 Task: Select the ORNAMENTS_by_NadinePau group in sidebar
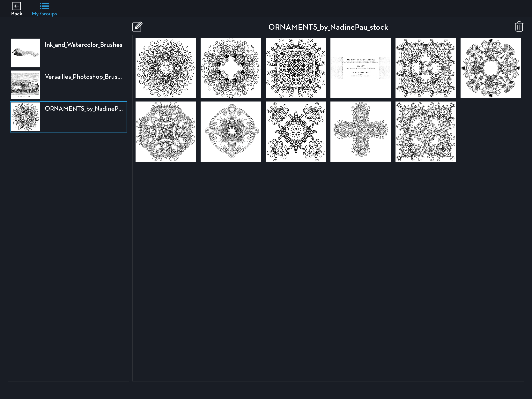(x=83, y=109)
